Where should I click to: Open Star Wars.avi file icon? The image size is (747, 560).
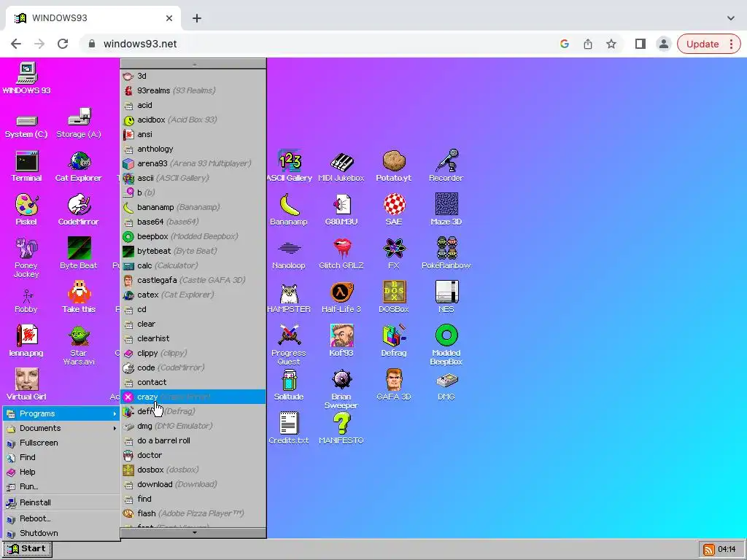(x=79, y=345)
